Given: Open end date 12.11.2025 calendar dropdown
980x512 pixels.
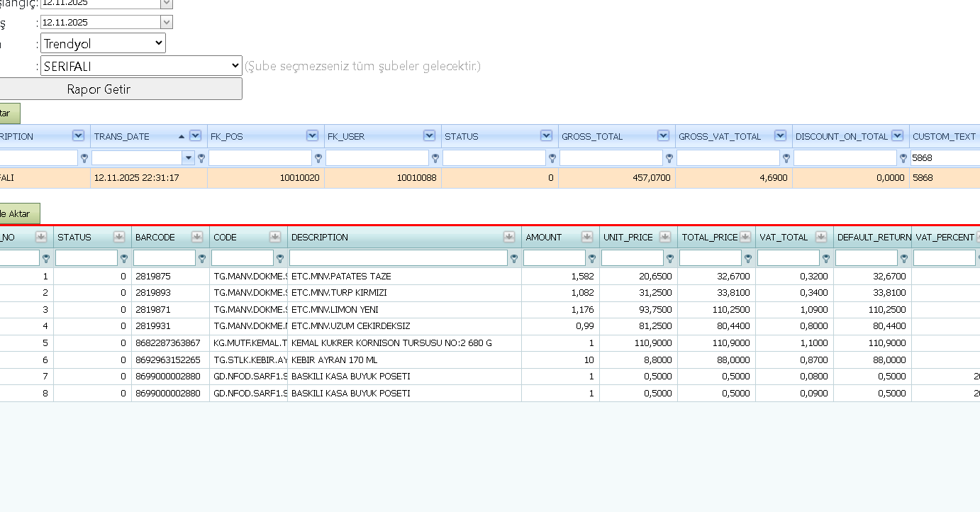Looking at the screenshot, I should [x=167, y=23].
